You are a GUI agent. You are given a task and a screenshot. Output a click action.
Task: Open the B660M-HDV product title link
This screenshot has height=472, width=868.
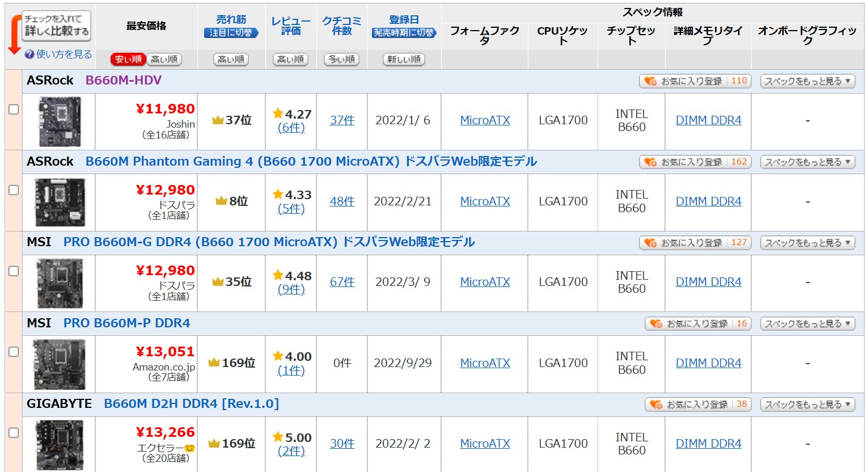pyautogui.click(x=124, y=81)
